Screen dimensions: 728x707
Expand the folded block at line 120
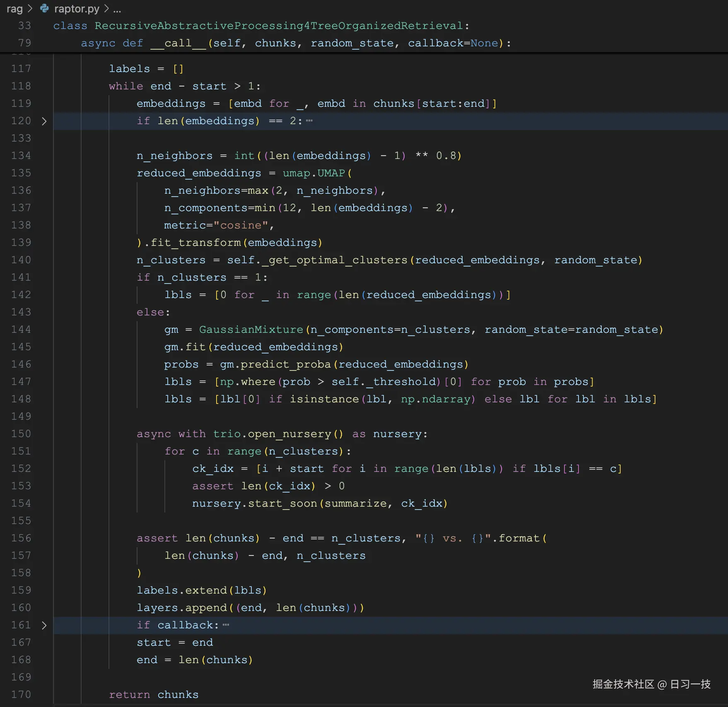(x=44, y=121)
